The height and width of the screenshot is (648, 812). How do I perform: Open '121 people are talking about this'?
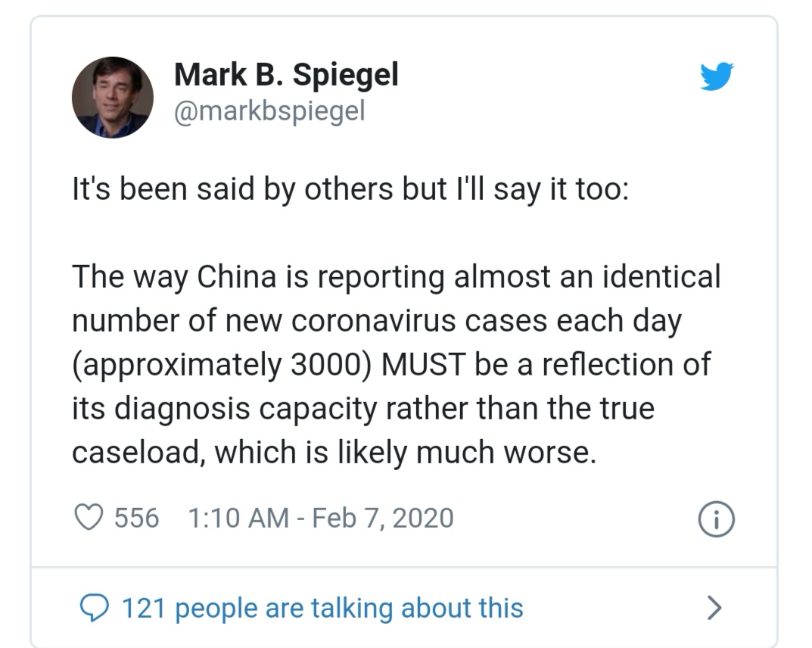click(x=322, y=608)
